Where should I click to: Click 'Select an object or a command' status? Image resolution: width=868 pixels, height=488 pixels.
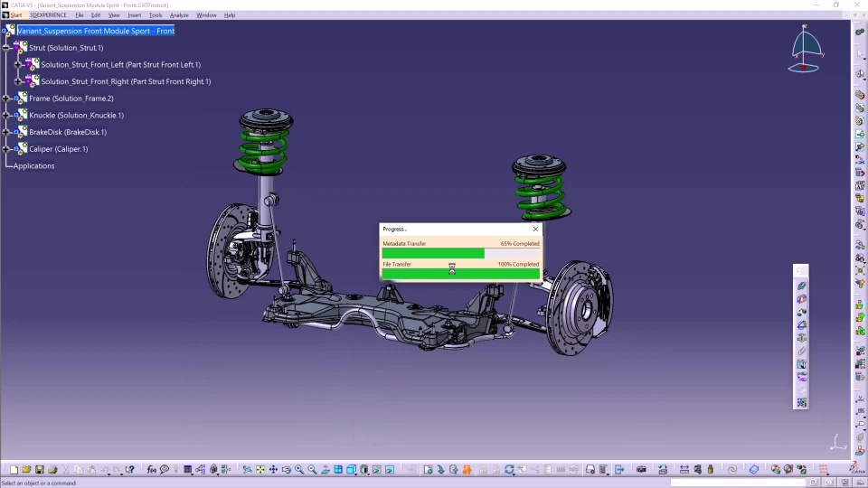click(x=39, y=483)
